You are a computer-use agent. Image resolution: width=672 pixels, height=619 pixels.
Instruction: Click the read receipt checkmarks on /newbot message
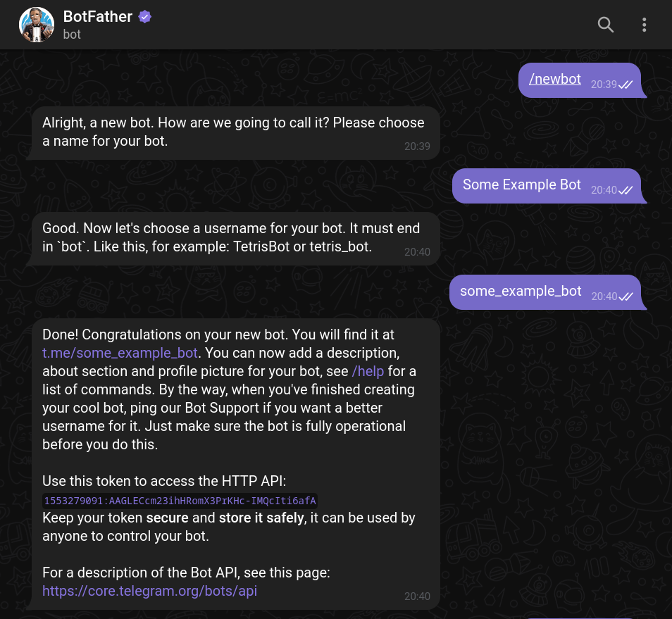[x=626, y=85]
